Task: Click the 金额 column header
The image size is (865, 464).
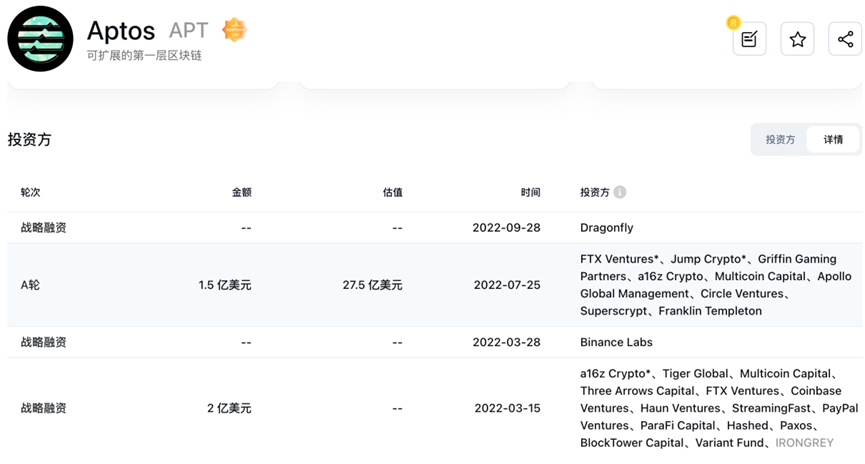Action: coord(242,192)
